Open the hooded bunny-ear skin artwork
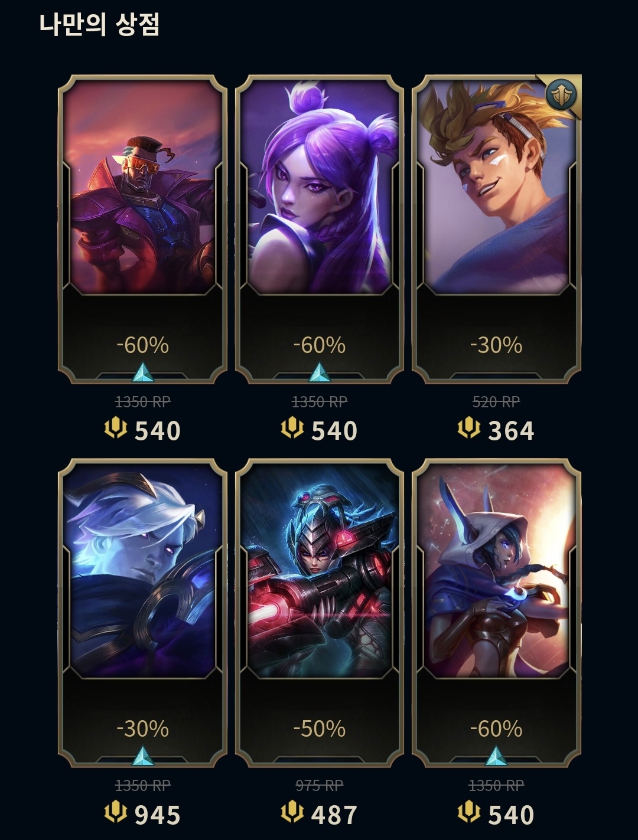 (496, 570)
